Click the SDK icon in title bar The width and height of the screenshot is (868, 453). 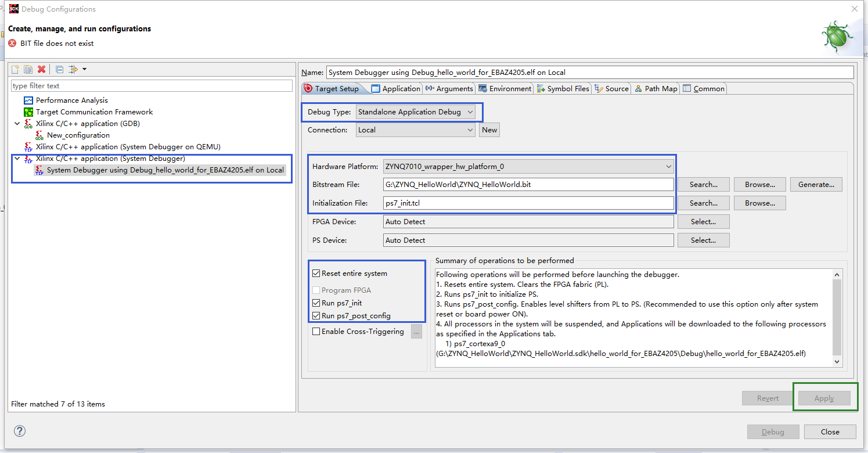tap(14, 9)
